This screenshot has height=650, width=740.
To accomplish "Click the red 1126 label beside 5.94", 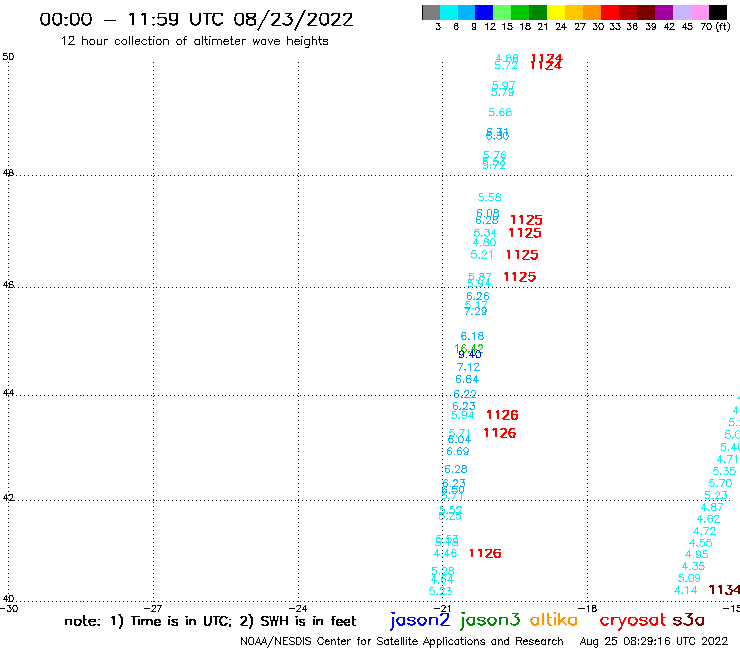I will [x=502, y=415].
